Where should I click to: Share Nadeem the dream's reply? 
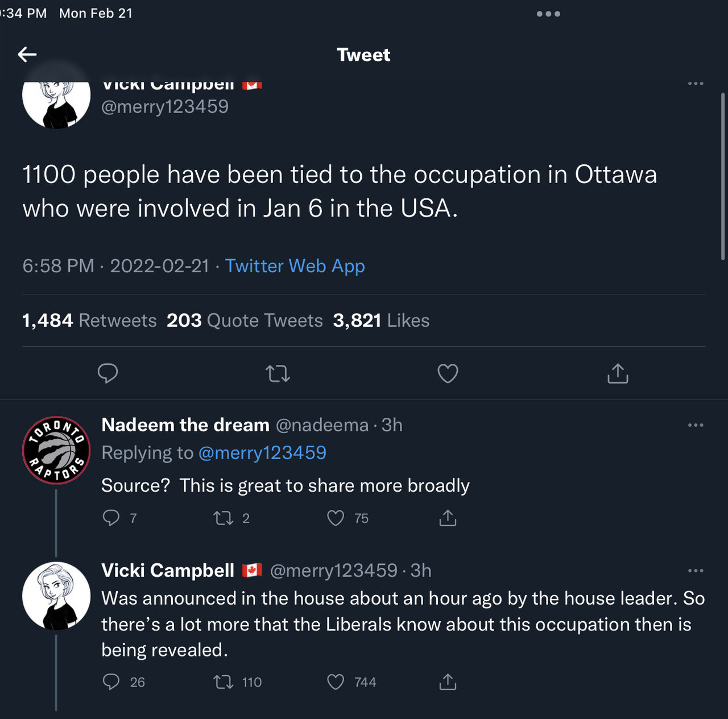(x=448, y=518)
